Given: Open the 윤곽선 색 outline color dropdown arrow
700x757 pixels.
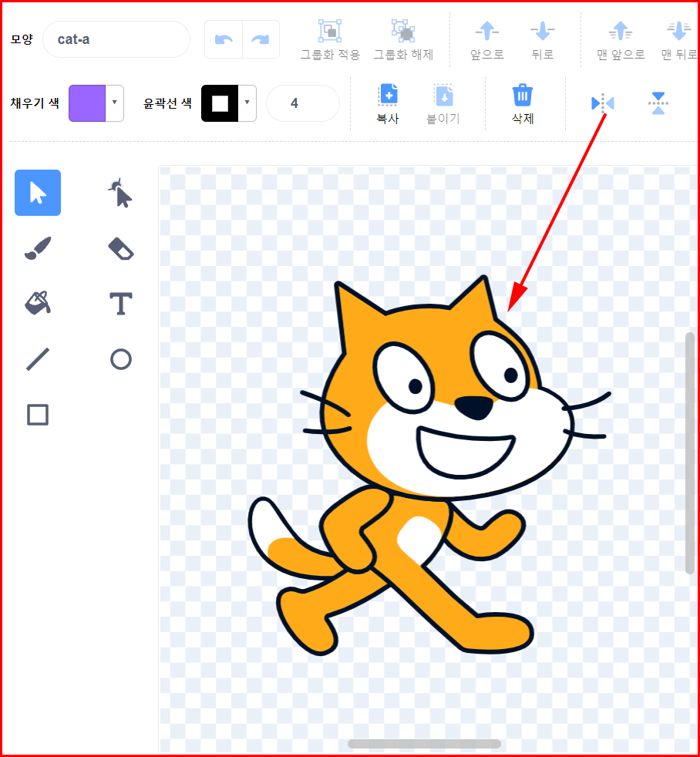Looking at the screenshot, I should [247, 103].
